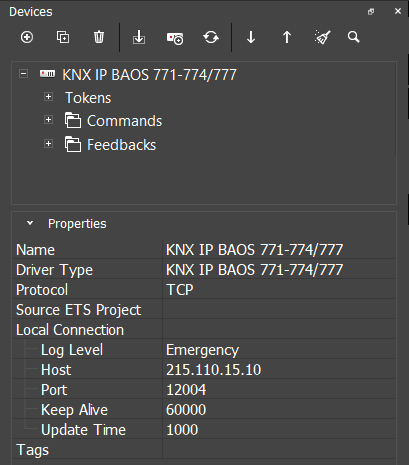Screen dimensions: 409x465
Task: Click the Name value field
Action: tap(279, 250)
